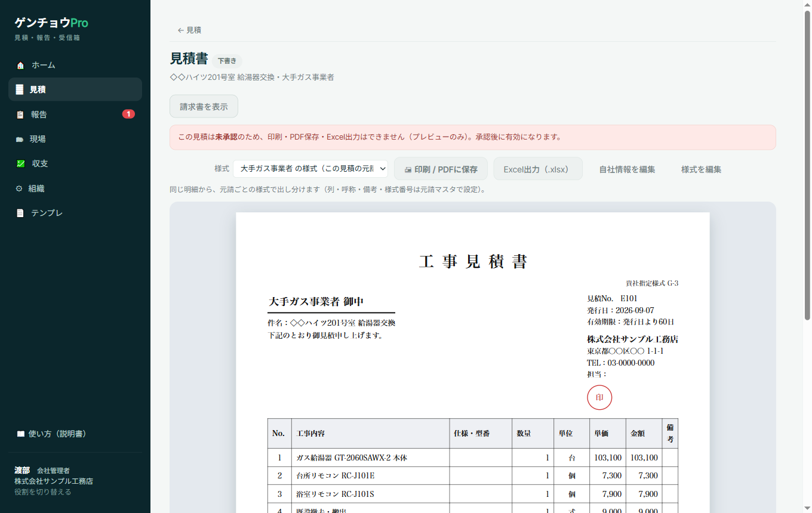Click ガス給湯器 GT-2060SAWX-2 本体 row
Image resolution: width=812 pixels, height=513 pixels.
coord(473,458)
